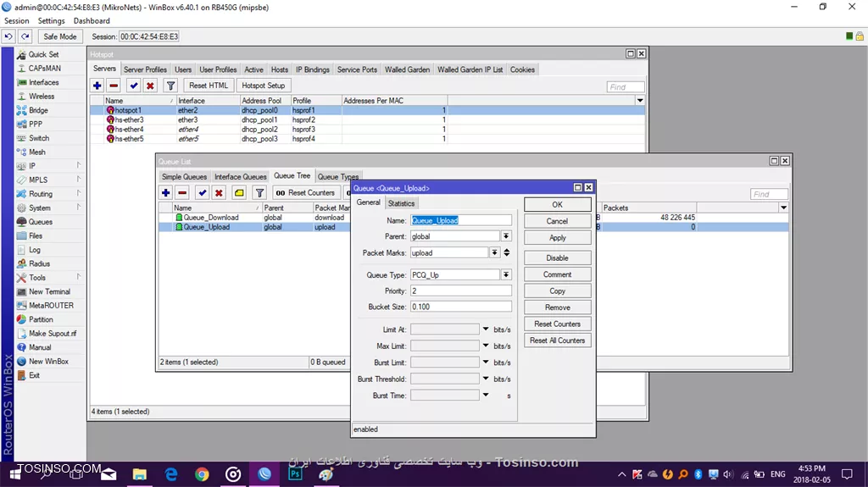Open the Simple Queues tab
Viewport: 868px width, 487px height.
pos(184,176)
